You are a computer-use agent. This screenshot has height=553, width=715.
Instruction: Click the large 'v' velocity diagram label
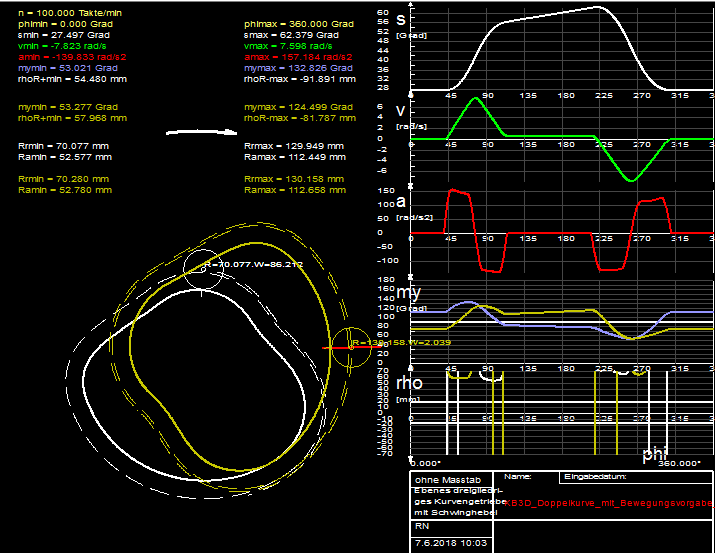401,111
